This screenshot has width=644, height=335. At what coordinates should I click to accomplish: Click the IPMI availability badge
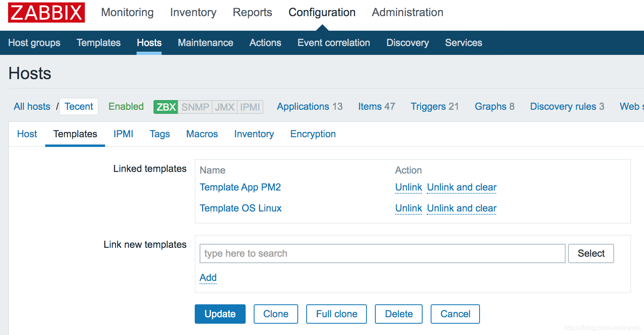click(250, 107)
